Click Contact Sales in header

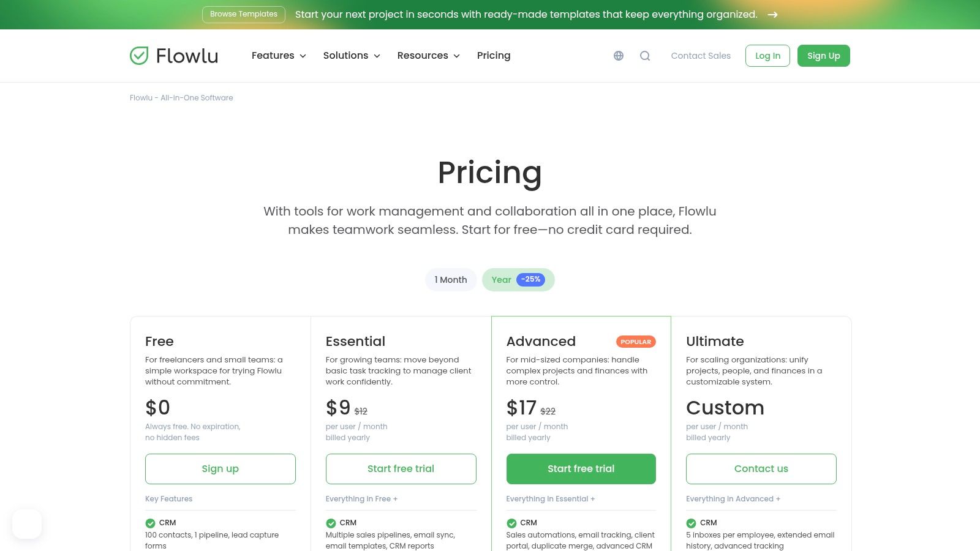coord(701,56)
